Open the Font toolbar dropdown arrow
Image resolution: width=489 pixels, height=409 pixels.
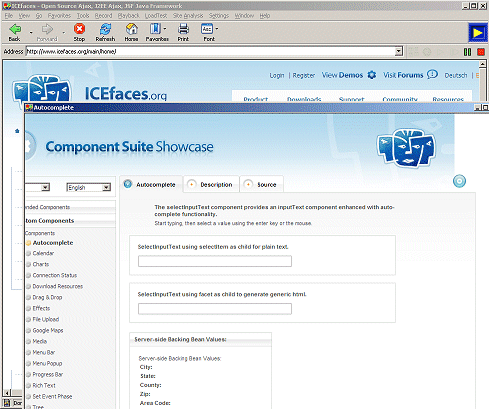click(x=217, y=29)
